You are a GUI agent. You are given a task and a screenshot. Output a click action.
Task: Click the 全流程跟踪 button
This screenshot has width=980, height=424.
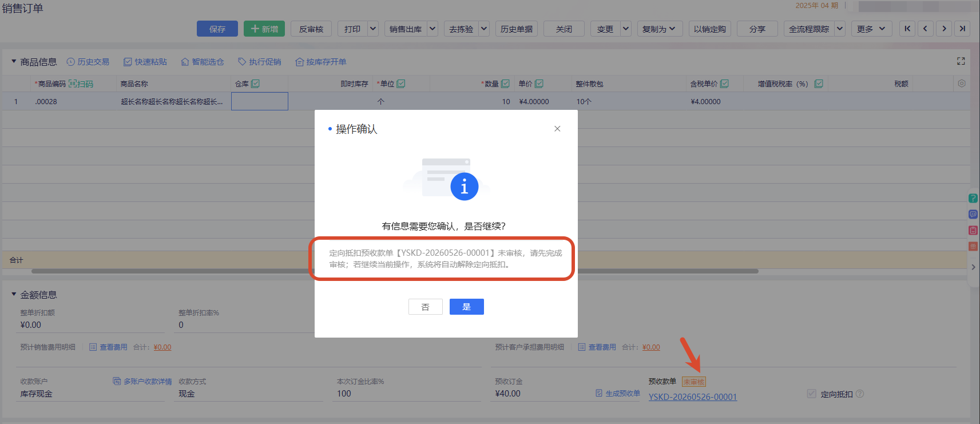pyautogui.click(x=809, y=29)
